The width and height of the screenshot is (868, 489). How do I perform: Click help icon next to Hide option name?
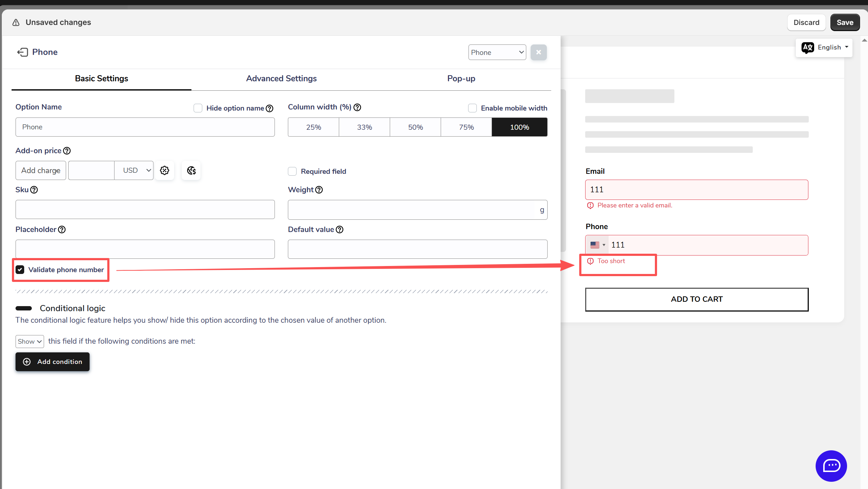269,108
